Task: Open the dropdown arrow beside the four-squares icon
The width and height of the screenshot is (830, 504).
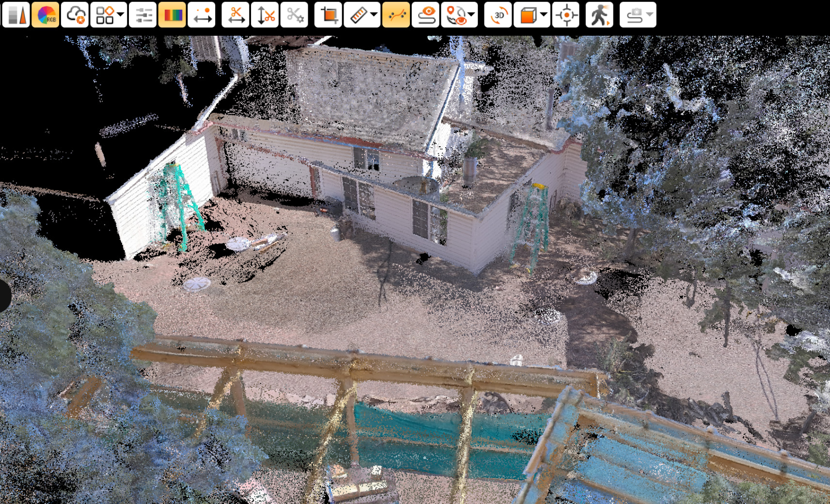Action: coord(121,15)
